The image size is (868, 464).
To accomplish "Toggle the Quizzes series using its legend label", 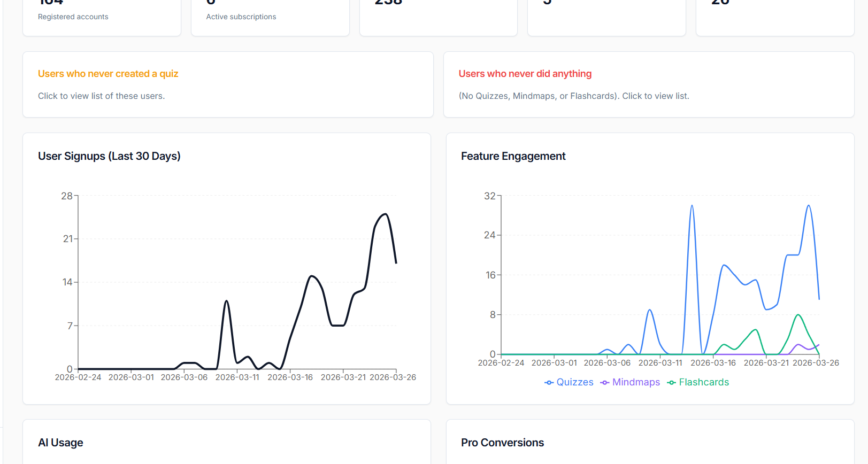I will coord(575,382).
